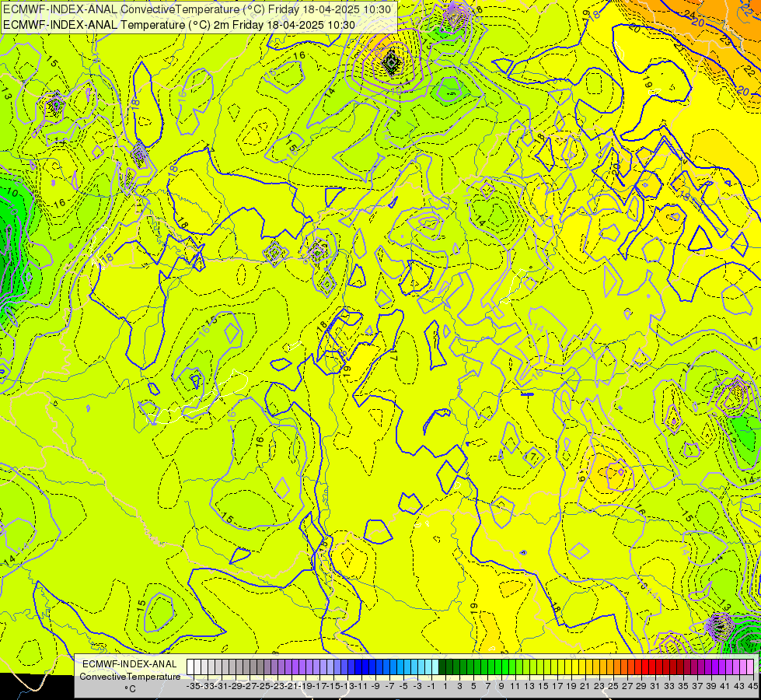Viewport: 761px width, 700px height.
Task: Click the '°C' unit label under the legend title
Action: (130, 689)
